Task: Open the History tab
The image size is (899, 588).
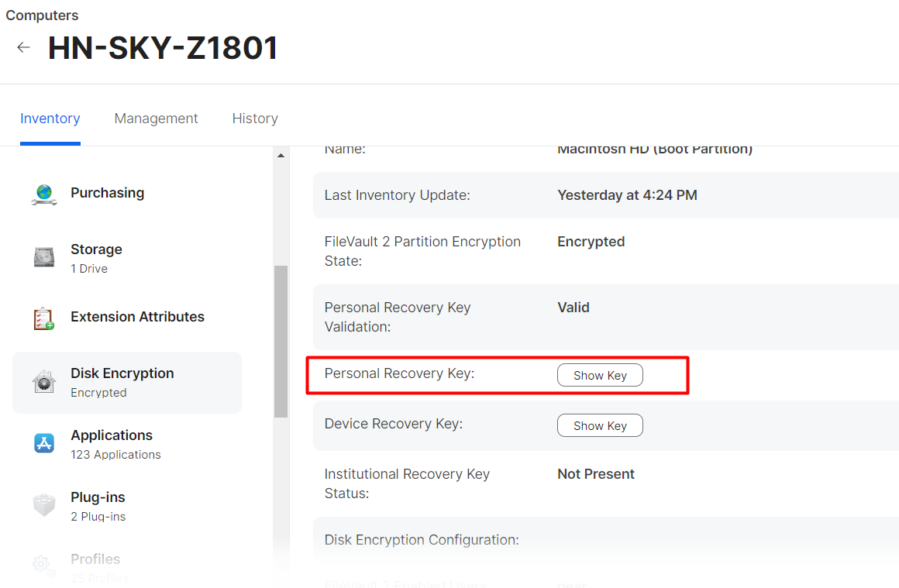Action: point(255,119)
